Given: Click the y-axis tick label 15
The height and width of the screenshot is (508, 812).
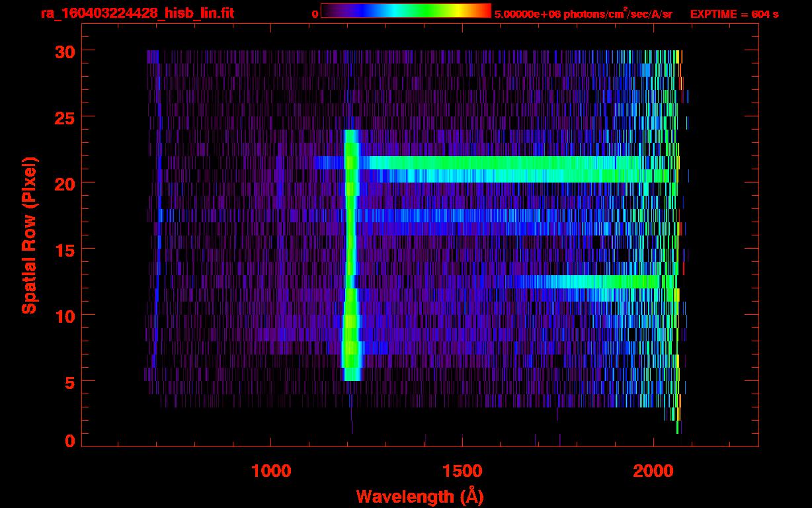Looking at the screenshot, I should (x=65, y=249).
